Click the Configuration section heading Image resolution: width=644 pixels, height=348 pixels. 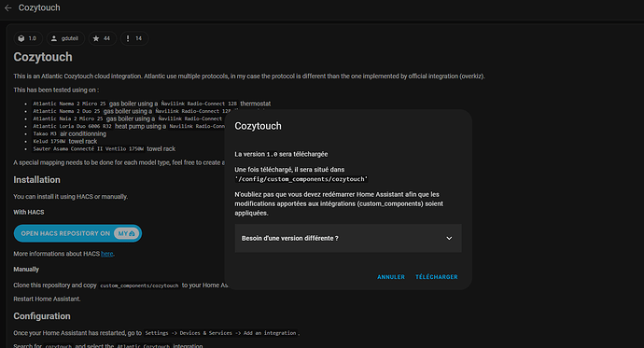click(x=42, y=316)
